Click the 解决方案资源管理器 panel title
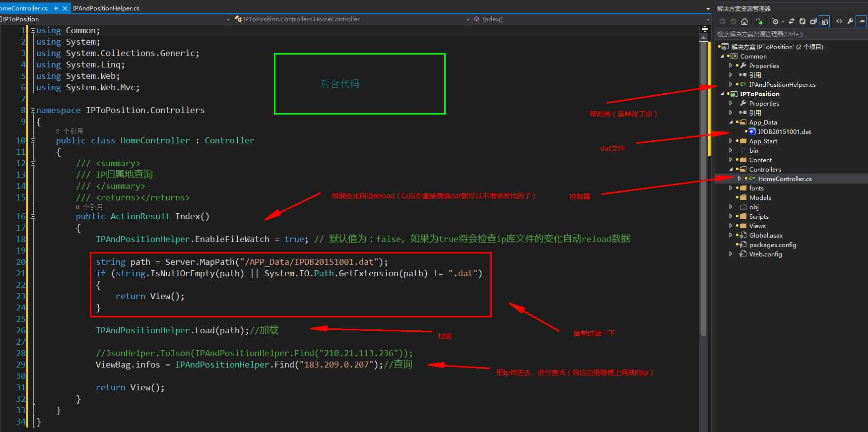The height and width of the screenshot is (432, 868). [744, 8]
